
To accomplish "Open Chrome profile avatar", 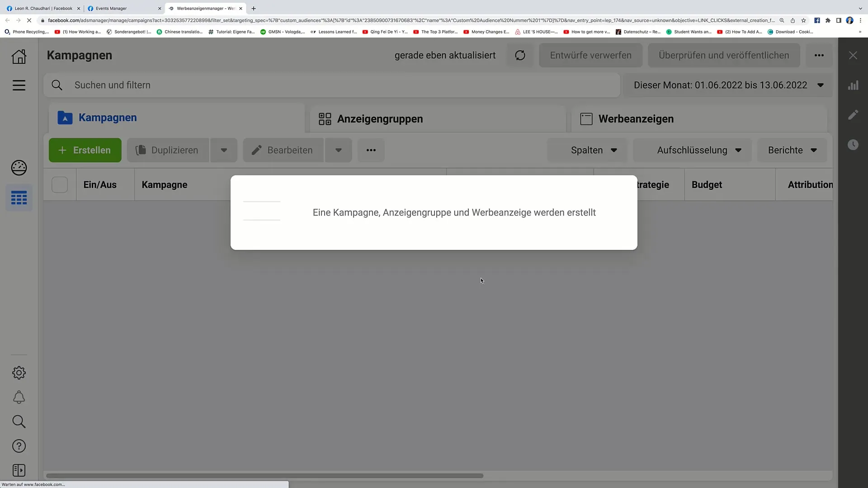I will [x=849, y=20].
